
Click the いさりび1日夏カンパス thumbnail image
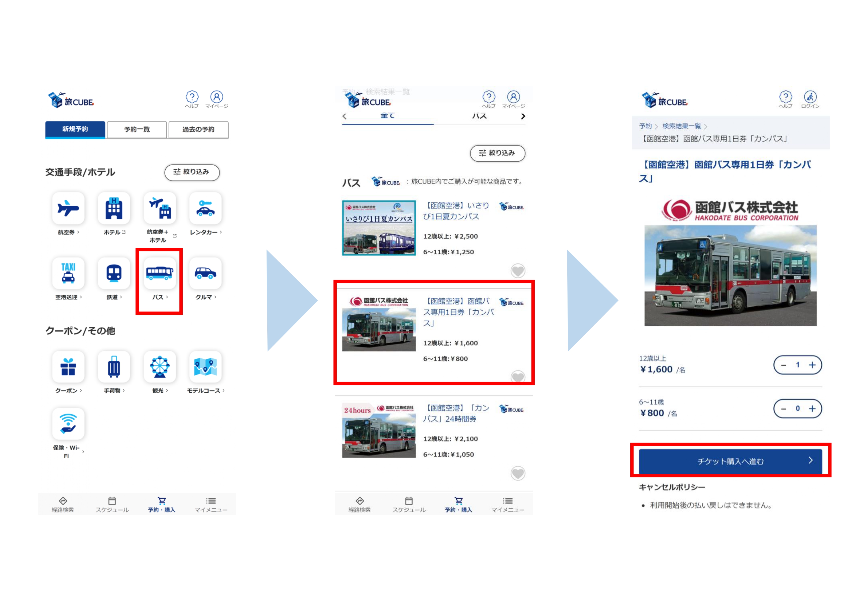(x=379, y=228)
